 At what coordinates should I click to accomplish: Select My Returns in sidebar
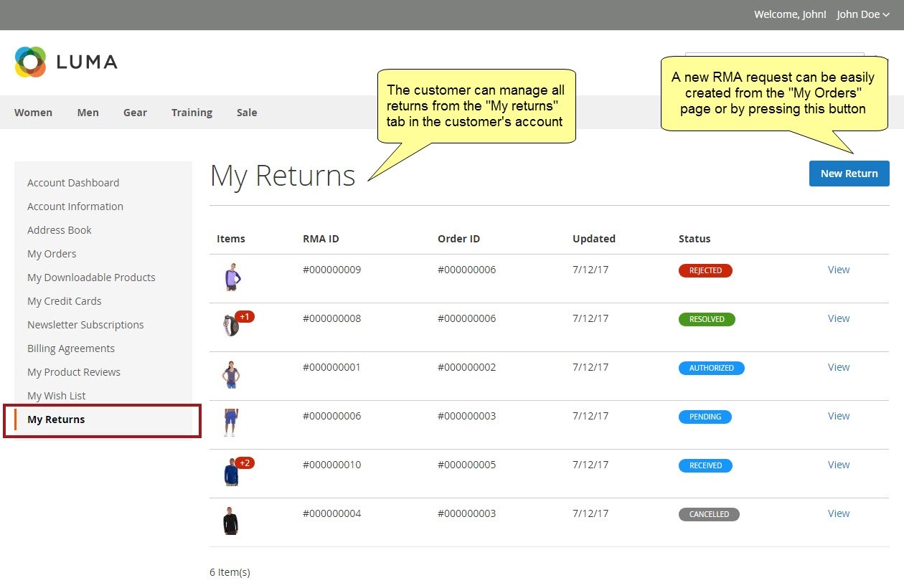[x=56, y=419]
